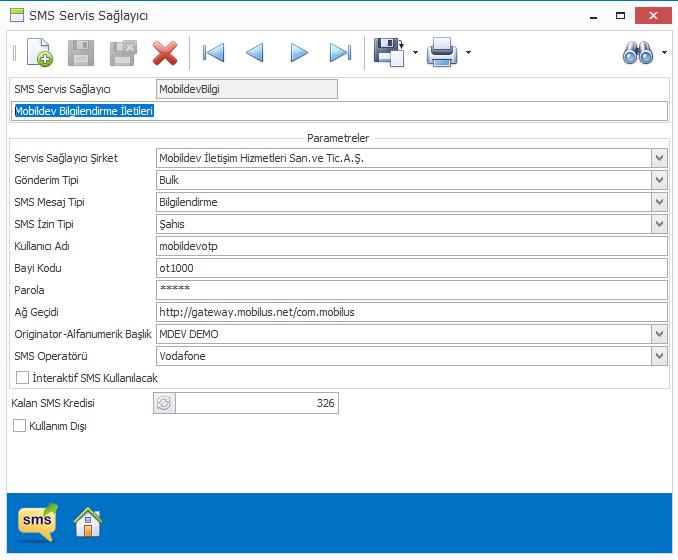
Task: Expand the Gönderim Tipi dropdown
Action: [659, 180]
